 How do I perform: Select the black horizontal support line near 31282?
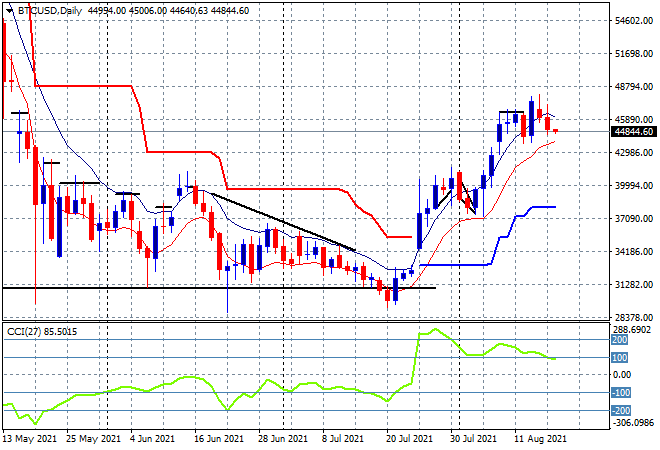pyautogui.click(x=219, y=288)
